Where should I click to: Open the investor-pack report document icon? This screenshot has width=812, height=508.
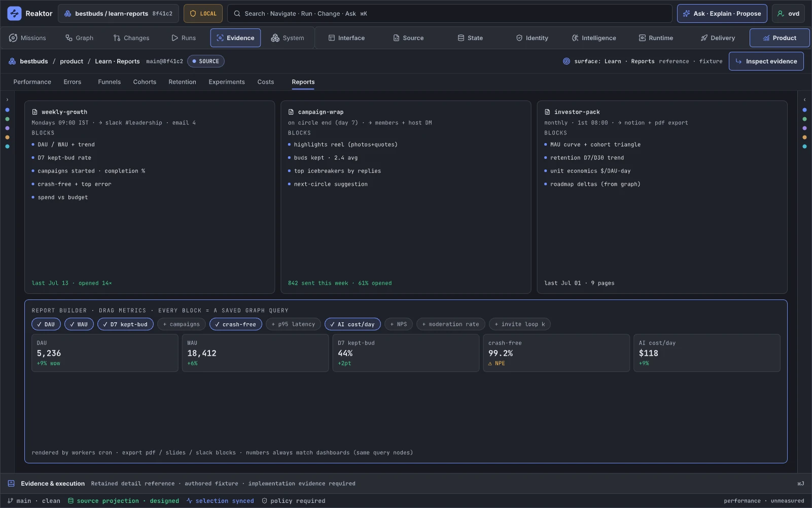click(x=547, y=112)
